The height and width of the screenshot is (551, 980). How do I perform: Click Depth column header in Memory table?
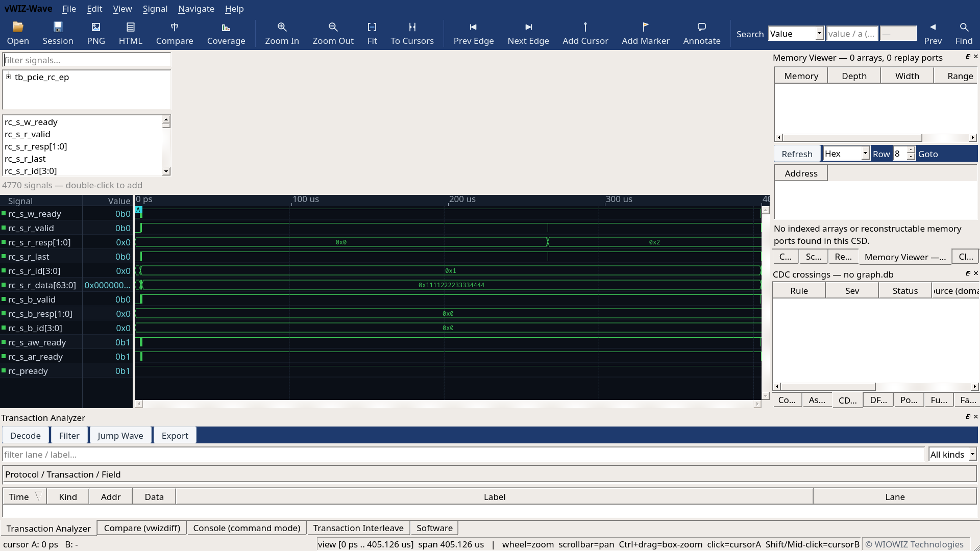(x=854, y=76)
